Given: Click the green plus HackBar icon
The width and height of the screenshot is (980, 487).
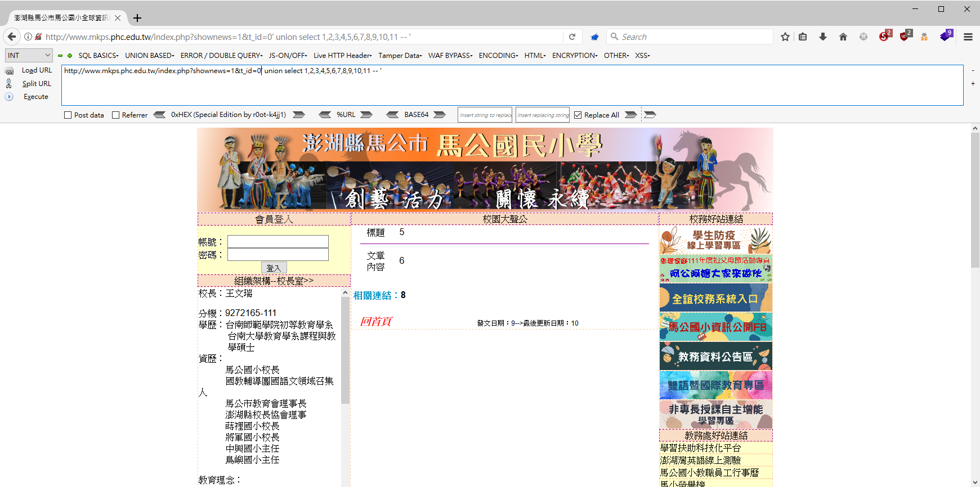Looking at the screenshot, I should [70, 56].
